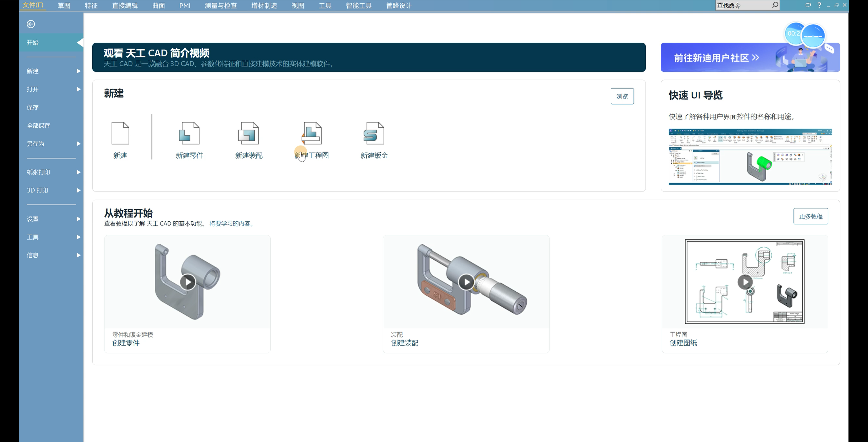Click the 更多教程 button
868x442 pixels.
click(811, 216)
